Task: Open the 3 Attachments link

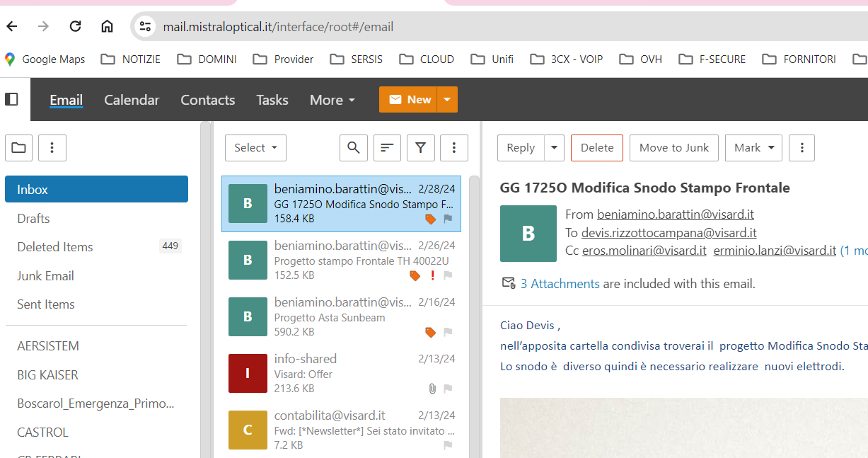Action: (560, 284)
